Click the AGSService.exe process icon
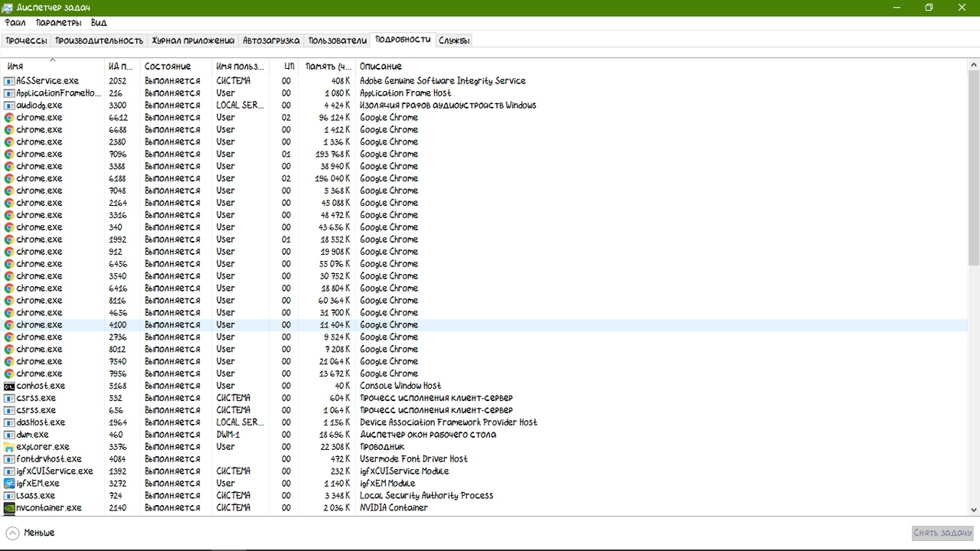980x551 pixels. click(x=9, y=81)
